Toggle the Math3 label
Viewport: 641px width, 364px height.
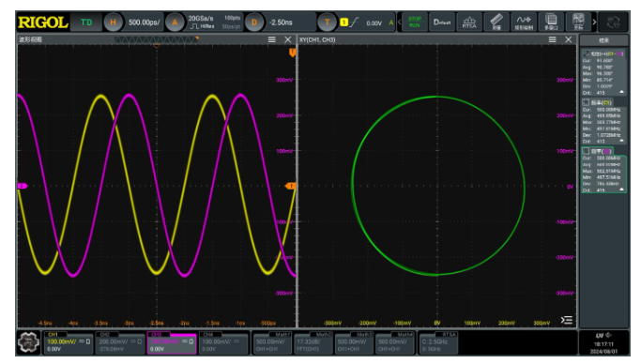pyautogui.click(x=363, y=335)
